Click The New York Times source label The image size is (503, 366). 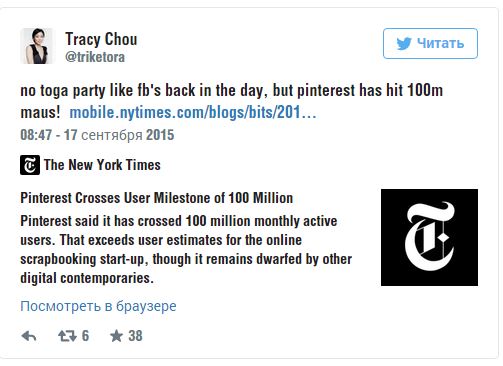(x=102, y=165)
